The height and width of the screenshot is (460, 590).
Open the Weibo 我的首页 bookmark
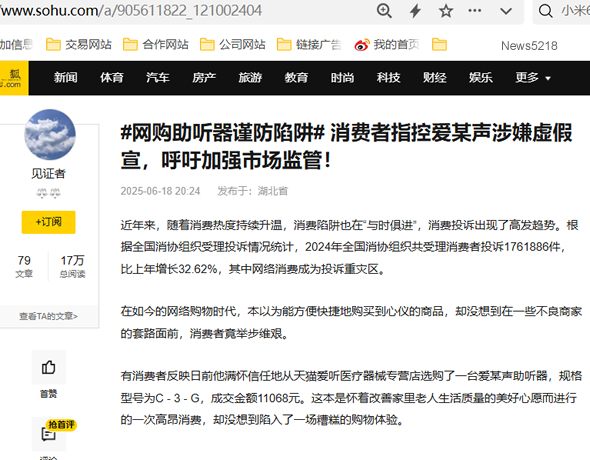tap(387, 45)
